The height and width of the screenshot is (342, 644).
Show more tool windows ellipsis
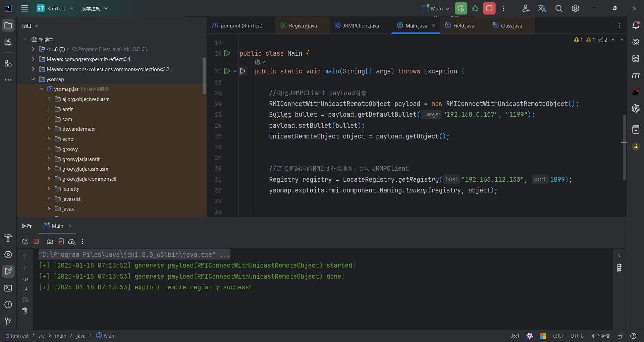point(8,80)
